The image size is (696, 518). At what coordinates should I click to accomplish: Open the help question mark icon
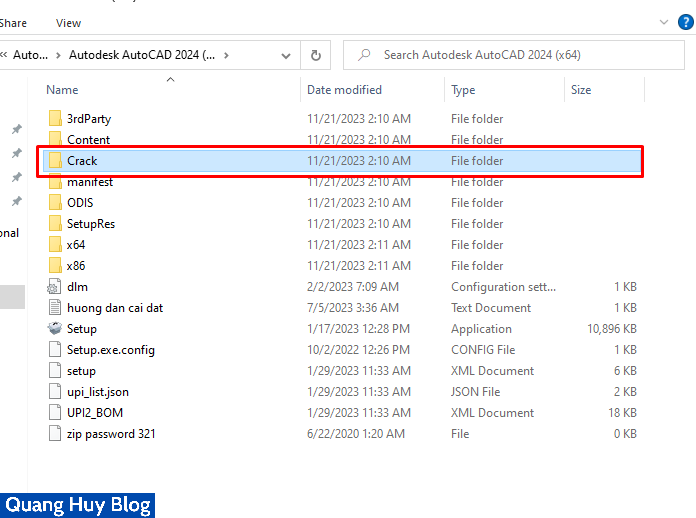click(688, 22)
